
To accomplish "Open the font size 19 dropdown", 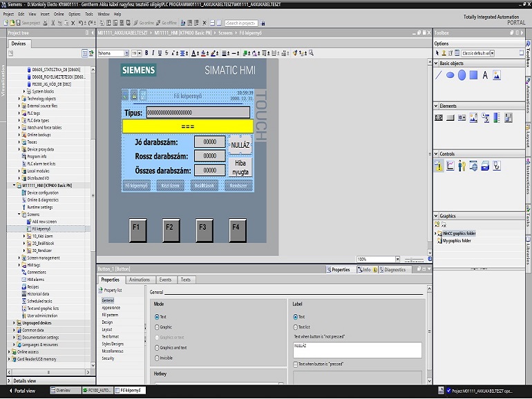I will click(x=140, y=53).
